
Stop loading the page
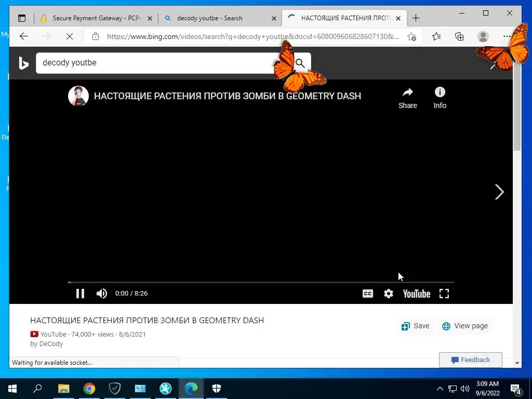(70, 36)
